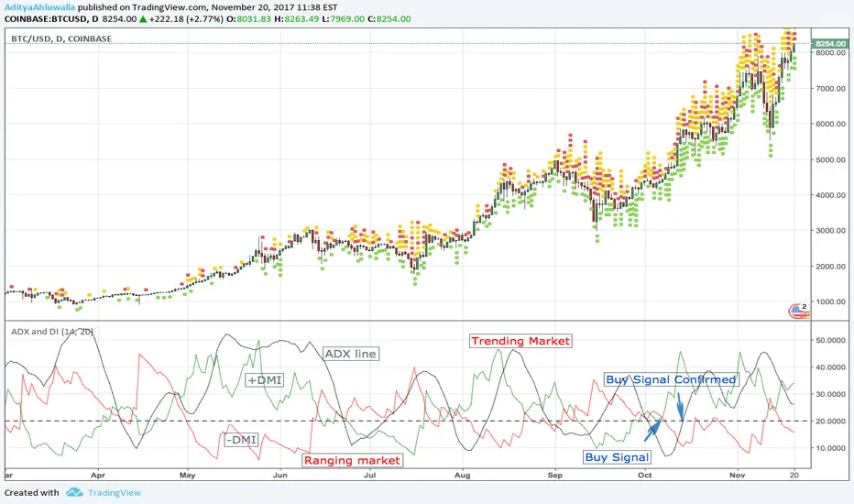The image size is (854, 504).
Task: Click the 40.0000 indicator axis label
Action: coord(830,367)
